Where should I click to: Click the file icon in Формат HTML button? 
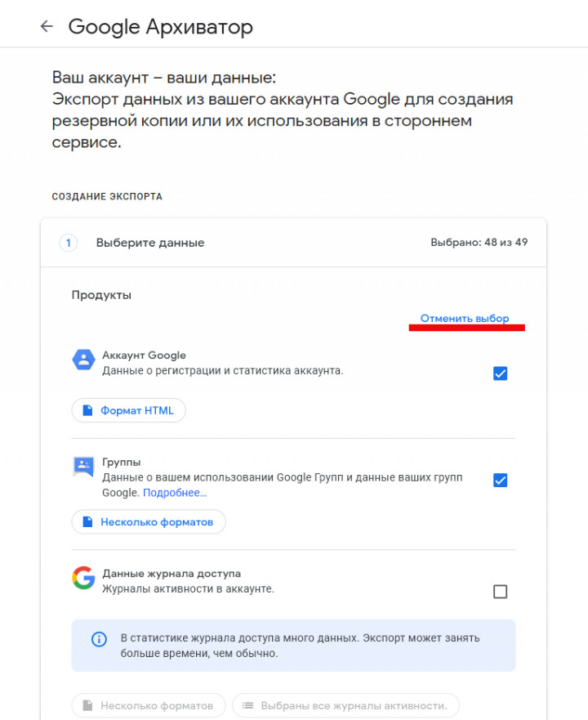[x=87, y=410]
